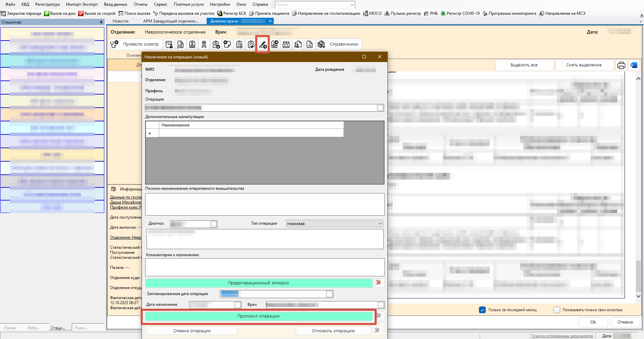Click the add sticky note icon

pos(227,44)
